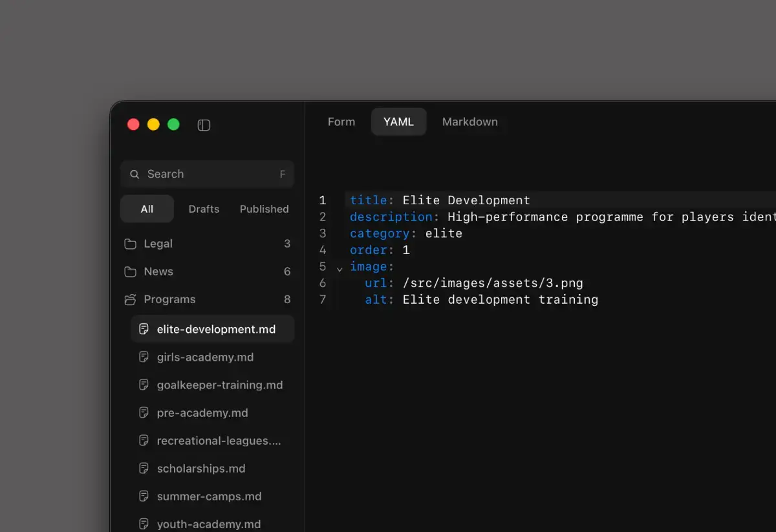Image resolution: width=776 pixels, height=532 pixels.
Task: Open scholarships.md file
Action: pyautogui.click(x=212, y=468)
